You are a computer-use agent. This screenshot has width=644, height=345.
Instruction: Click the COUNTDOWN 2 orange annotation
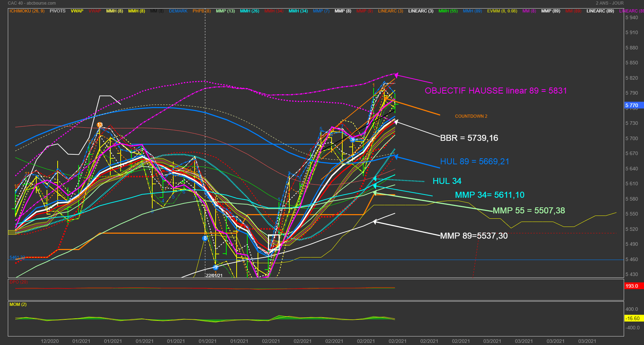(471, 116)
